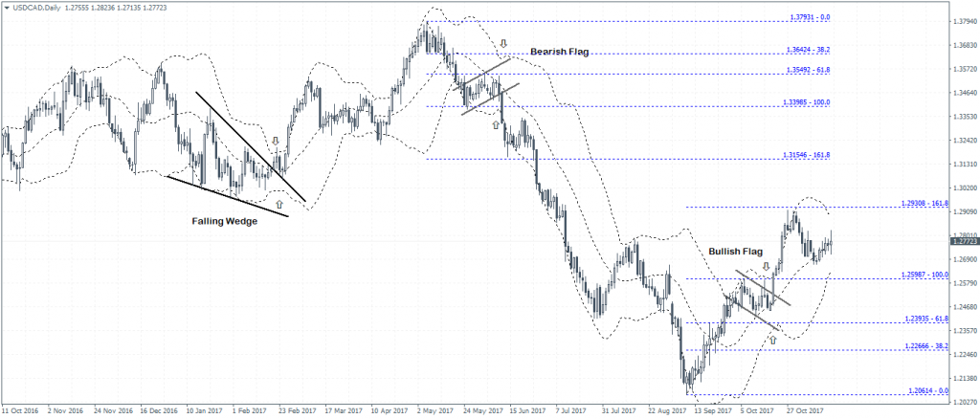980x419 pixels.
Task: Click the 1.31310 price axis value
Action: tap(965, 165)
